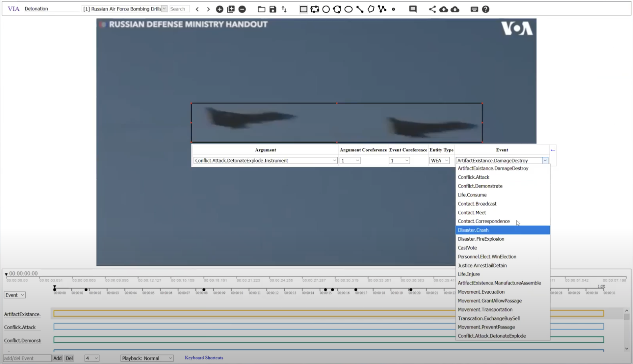Screen dimensions: 633x364
Task: Select the polygon shape tool
Action: [x=371, y=9]
